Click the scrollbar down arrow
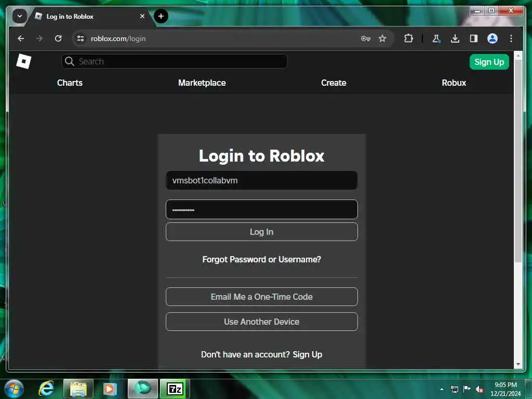 (518, 364)
